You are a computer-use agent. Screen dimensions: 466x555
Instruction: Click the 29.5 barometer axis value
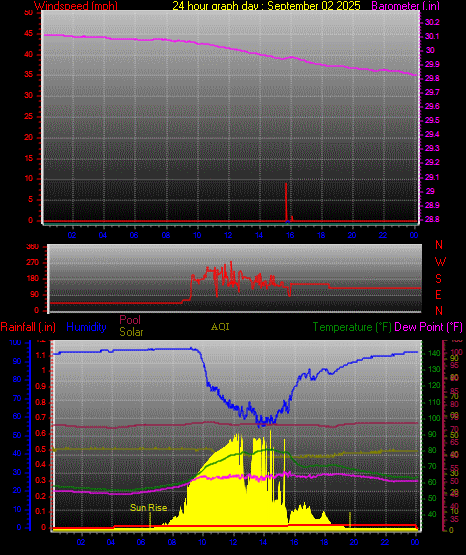click(x=432, y=120)
